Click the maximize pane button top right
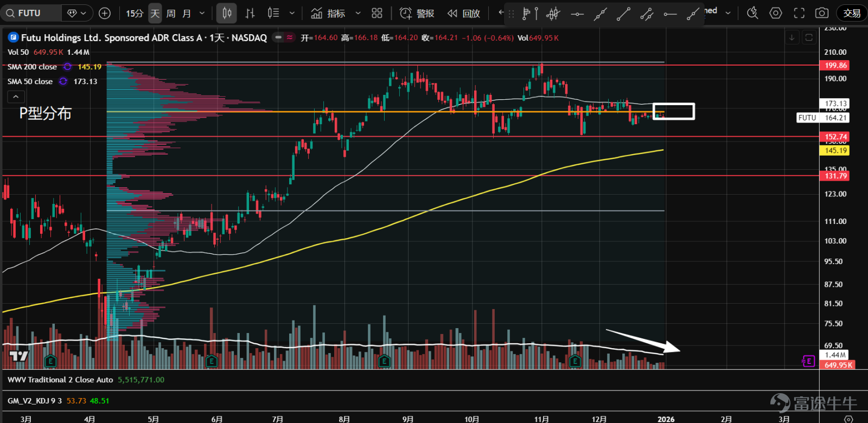 [x=809, y=37]
